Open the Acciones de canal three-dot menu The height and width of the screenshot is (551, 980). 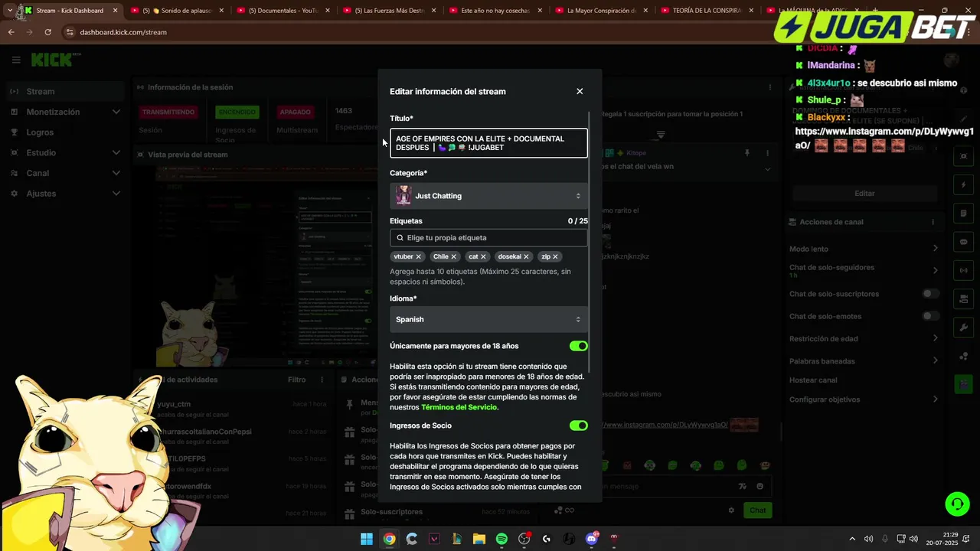(933, 222)
